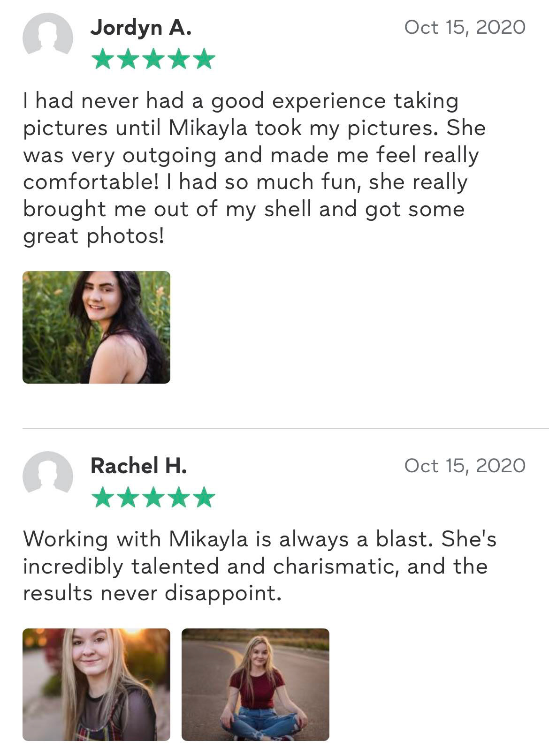View Rachel's close-up sunset portrait photo
The height and width of the screenshot is (756, 549).
pos(96,684)
